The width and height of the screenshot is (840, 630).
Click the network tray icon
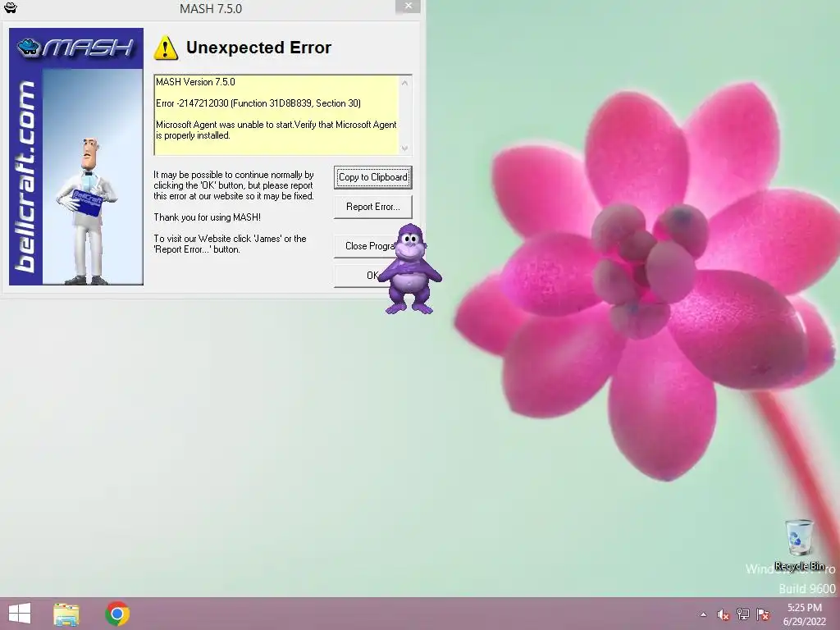743,614
